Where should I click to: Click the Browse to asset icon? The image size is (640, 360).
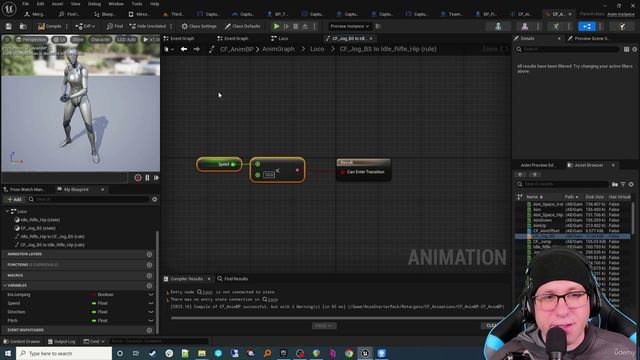click(x=23, y=26)
